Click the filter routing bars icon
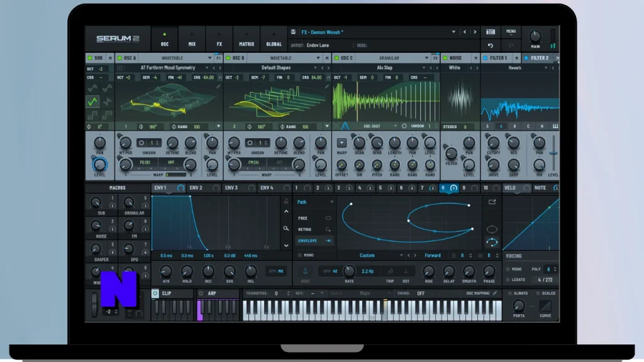 point(555,126)
